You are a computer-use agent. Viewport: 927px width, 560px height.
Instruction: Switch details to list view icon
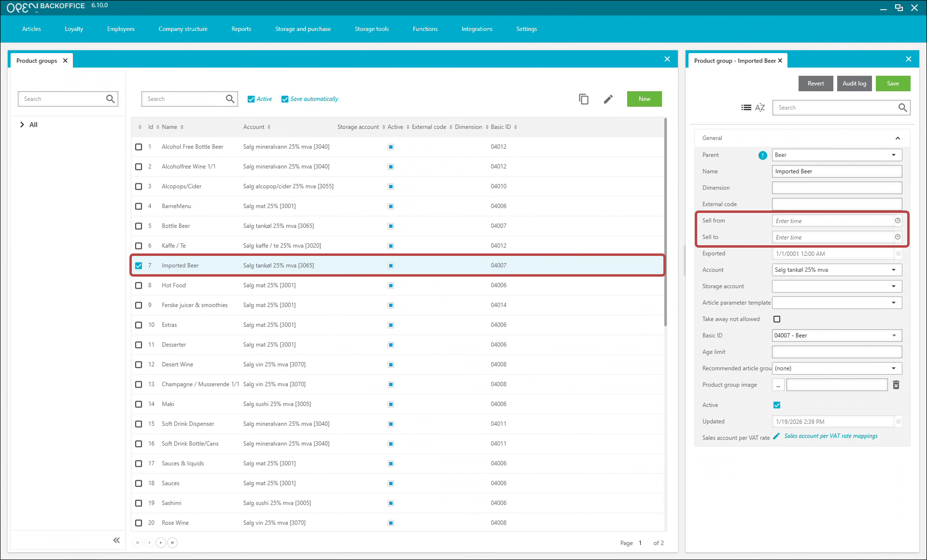pos(746,108)
